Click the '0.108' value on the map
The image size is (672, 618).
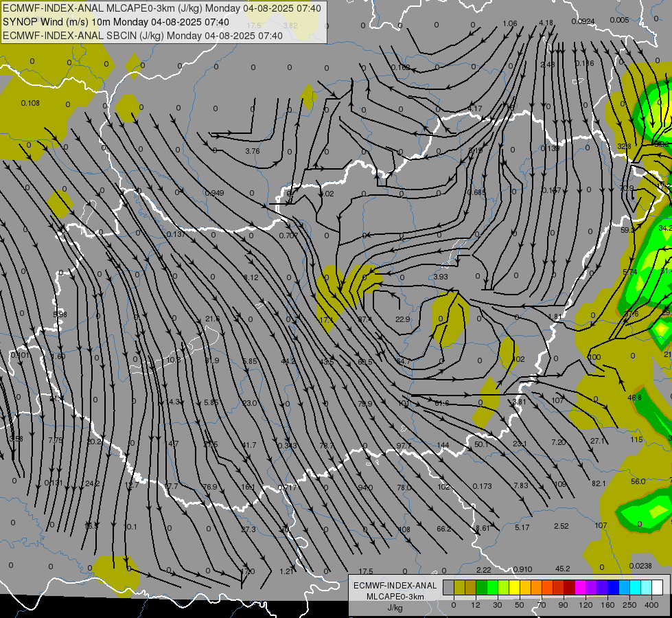(30, 103)
